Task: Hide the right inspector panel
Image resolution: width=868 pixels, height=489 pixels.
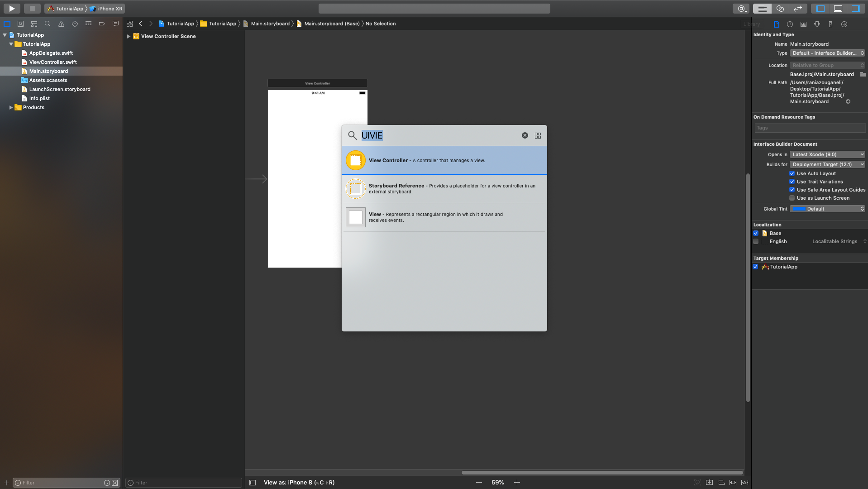Action: coord(855,8)
